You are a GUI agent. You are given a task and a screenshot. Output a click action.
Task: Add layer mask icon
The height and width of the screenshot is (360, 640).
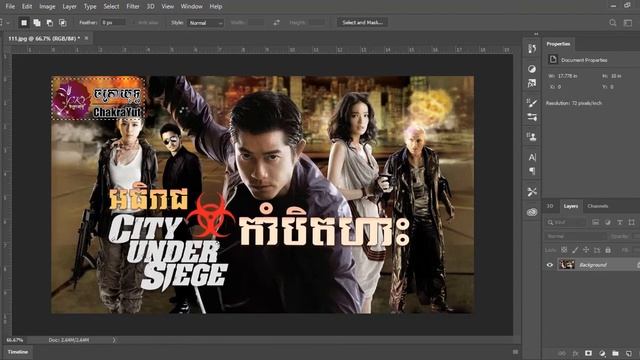coord(589,353)
